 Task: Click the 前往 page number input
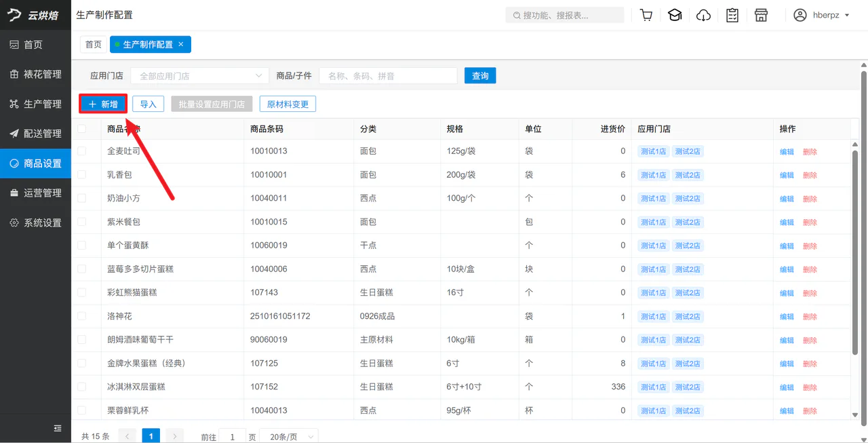pyautogui.click(x=233, y=437)
